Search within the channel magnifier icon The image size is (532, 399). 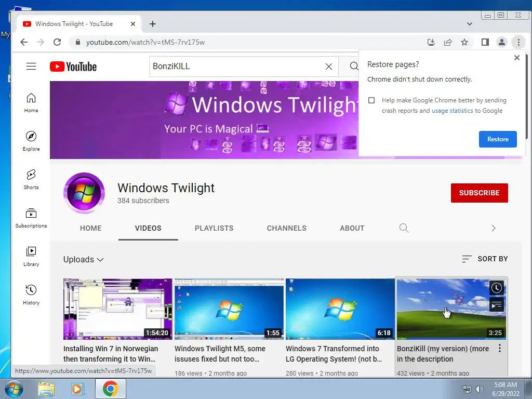coord(404,228)
